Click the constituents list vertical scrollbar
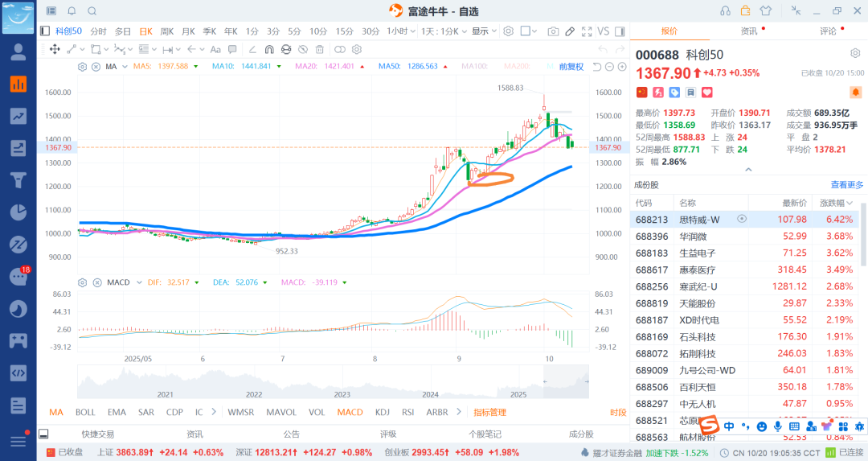Image resolution: width=868 pixels, height=461 pixels. pyautogui.click(x=863, y=236)
